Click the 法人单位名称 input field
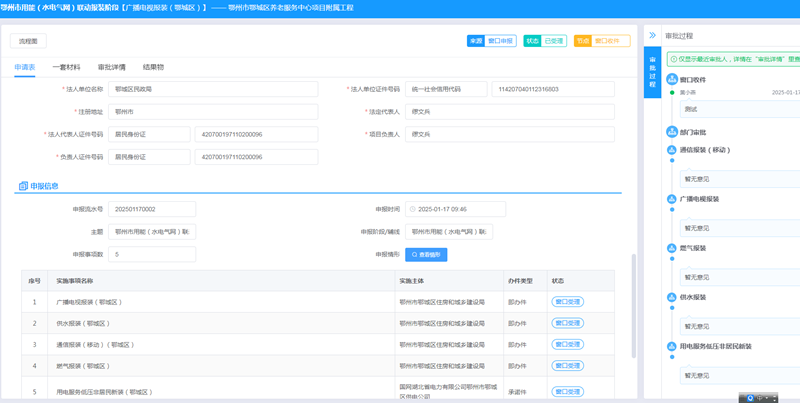Image resolution: width=800 pixels, height=403 pixels. [213, 89]
